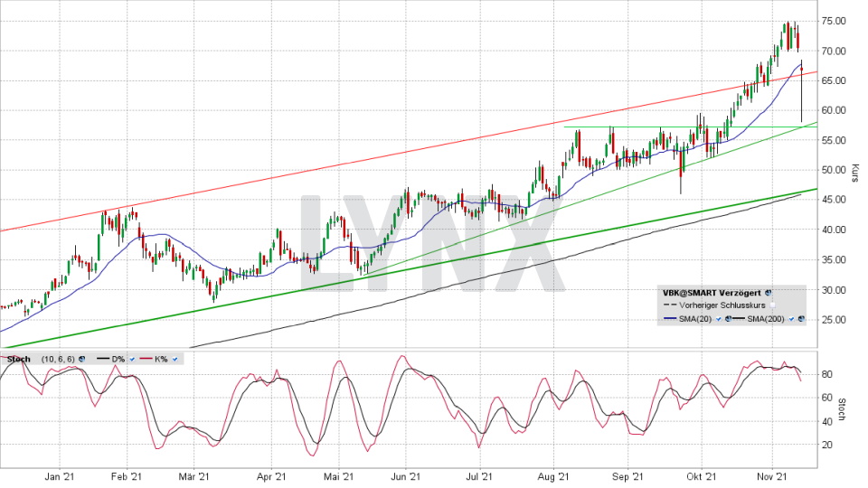Screen dimensions: 868x488
Task: Click the Mär '21 date label
Action: tap(194, 476)
